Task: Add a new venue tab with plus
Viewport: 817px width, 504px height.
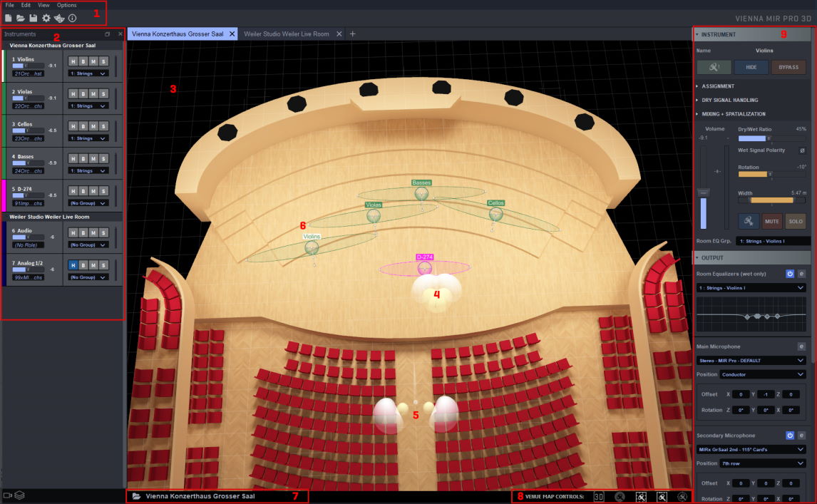Action: pyautogui.click(x=353, y=34)
